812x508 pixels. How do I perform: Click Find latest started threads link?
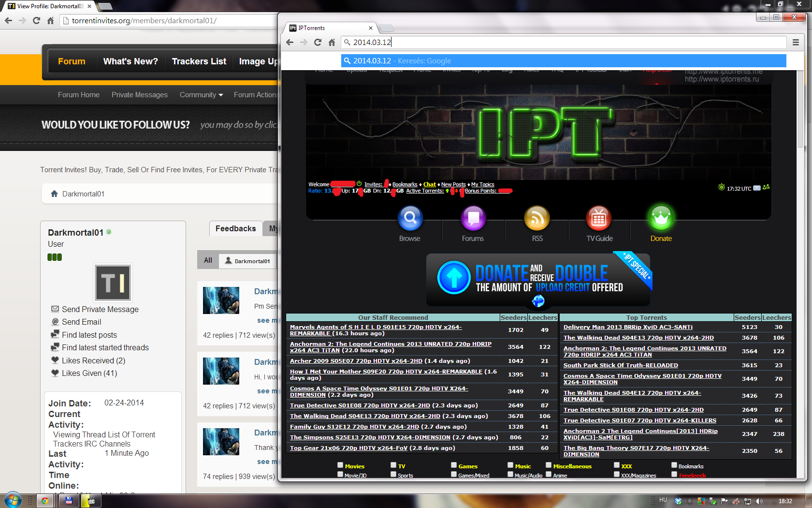coord(105,347)
